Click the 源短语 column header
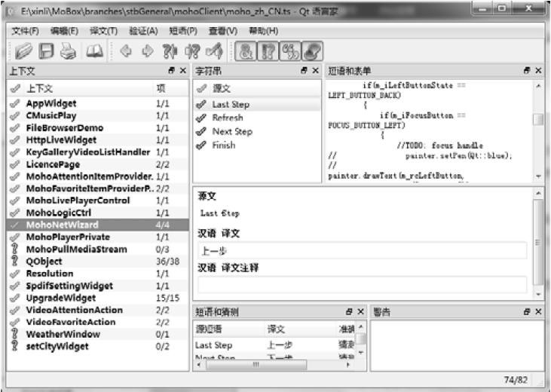Screen dimensions: 551x392 [228, 329]
